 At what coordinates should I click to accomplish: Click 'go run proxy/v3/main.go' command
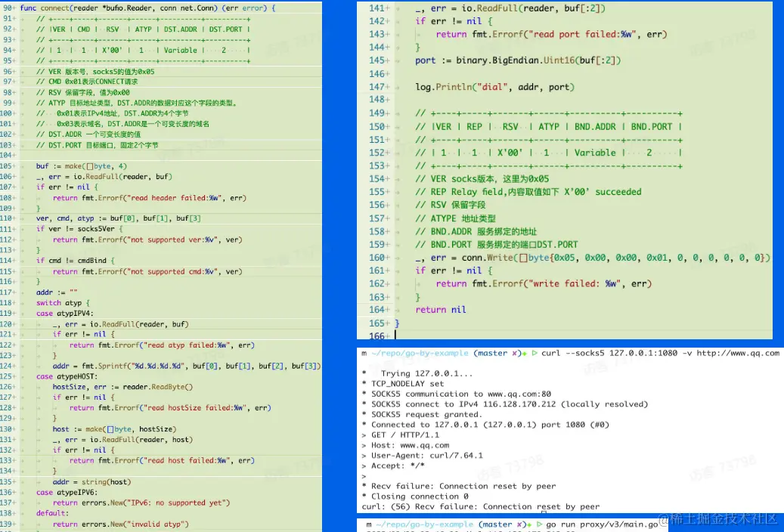click(x=602, y=524)
